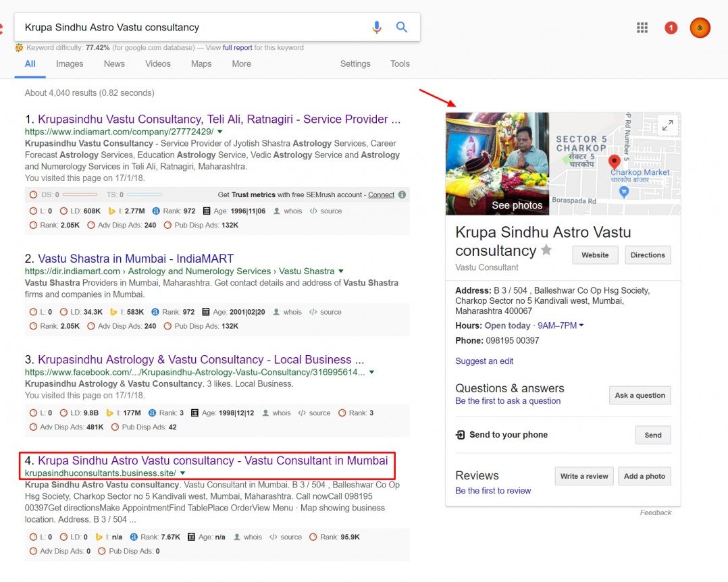Expand dropdown arrow after Vastu Shastra breadcrumb

[x=341, y=271]
